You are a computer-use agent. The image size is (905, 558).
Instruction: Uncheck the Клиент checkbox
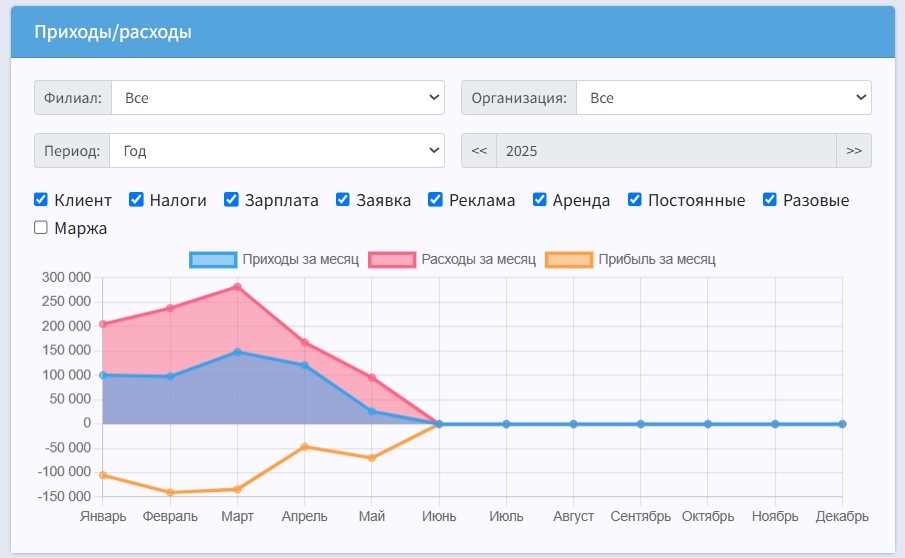coord(41,200)
